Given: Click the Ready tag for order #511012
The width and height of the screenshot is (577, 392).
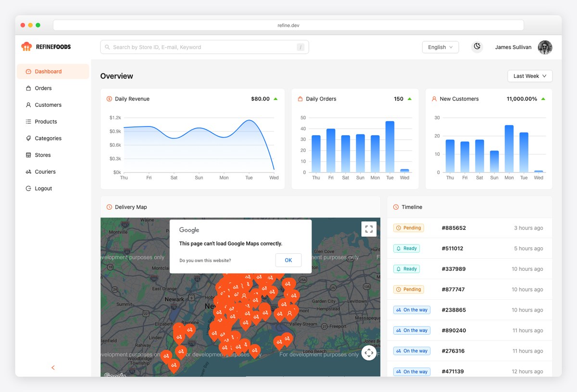Looking at the screenshot, I should pyautogui.click(x=406, y=249).
